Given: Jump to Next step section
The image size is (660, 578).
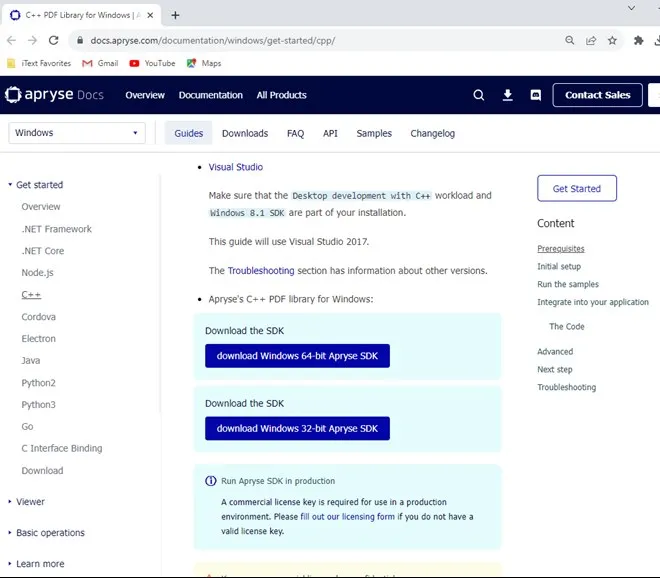Looking at the screenshot, I should [555, 370].
